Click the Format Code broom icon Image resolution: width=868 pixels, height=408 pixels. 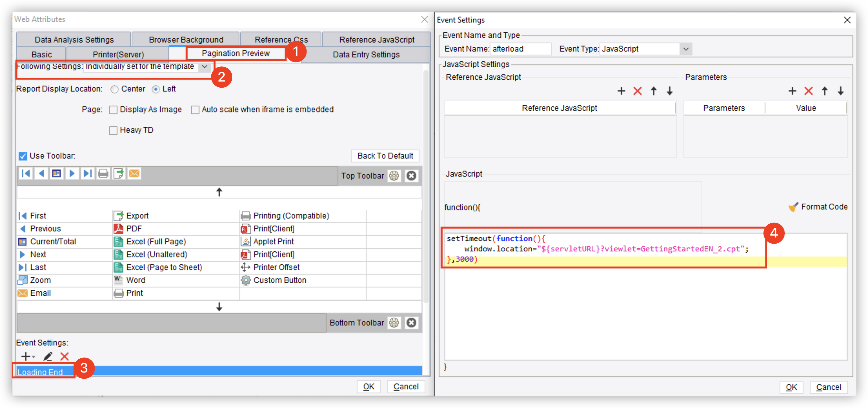(793, 207)
